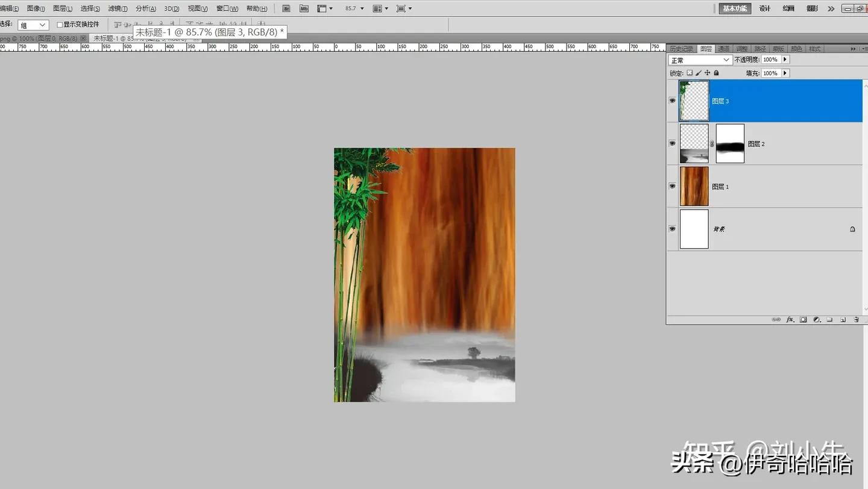Open the 滤镜 menu
The width and height of the screenshot is (868, 489).
118,8
